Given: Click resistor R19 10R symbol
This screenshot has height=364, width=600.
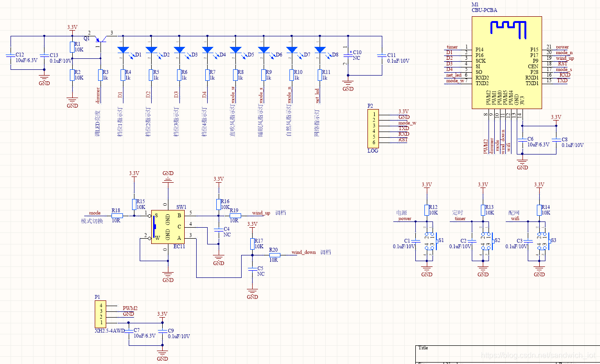Looking at the screenshot, I should 235,216.
